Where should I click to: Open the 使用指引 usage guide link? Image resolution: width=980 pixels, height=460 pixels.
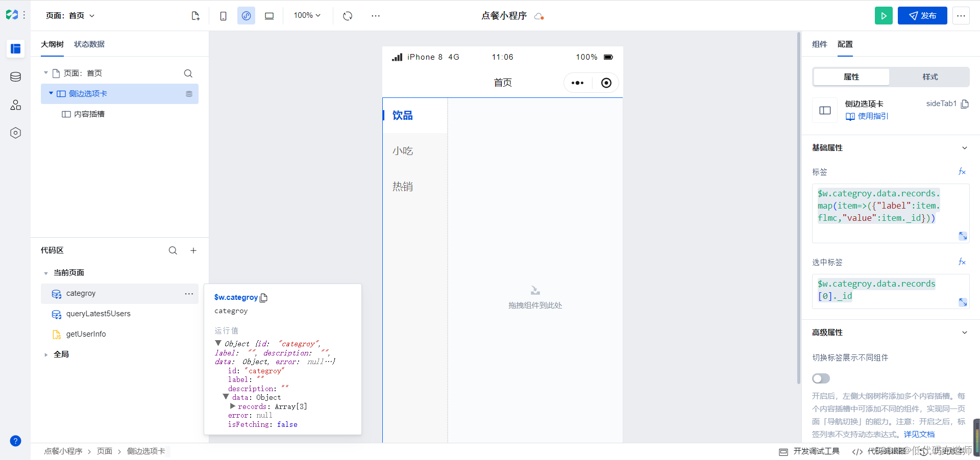[867, 116]
